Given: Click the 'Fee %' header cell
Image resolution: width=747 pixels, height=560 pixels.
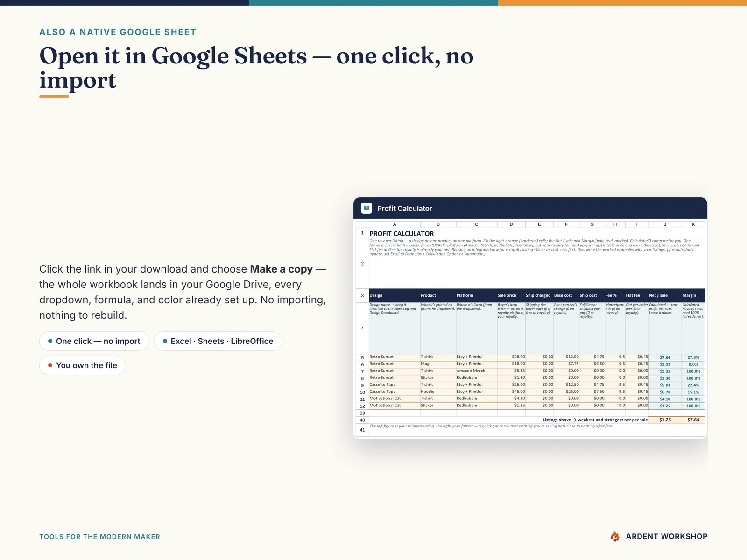Looking at the screenshot, I should click(x=615, y=295).
